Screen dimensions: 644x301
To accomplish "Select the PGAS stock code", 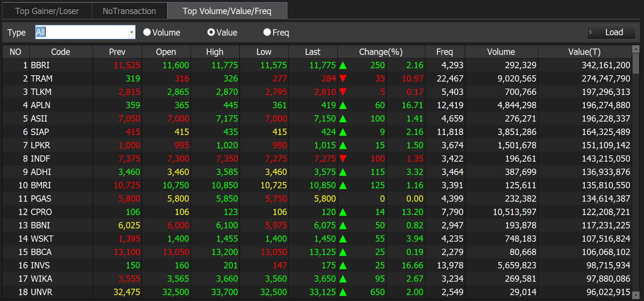I will click(x=41, y=199).
